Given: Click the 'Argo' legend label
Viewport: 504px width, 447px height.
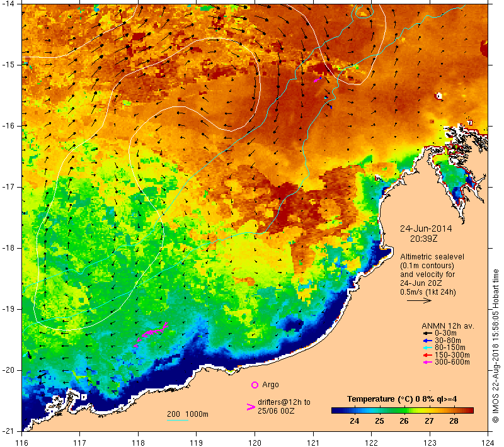Looking at the screenshot, I should tap(270, 385).
